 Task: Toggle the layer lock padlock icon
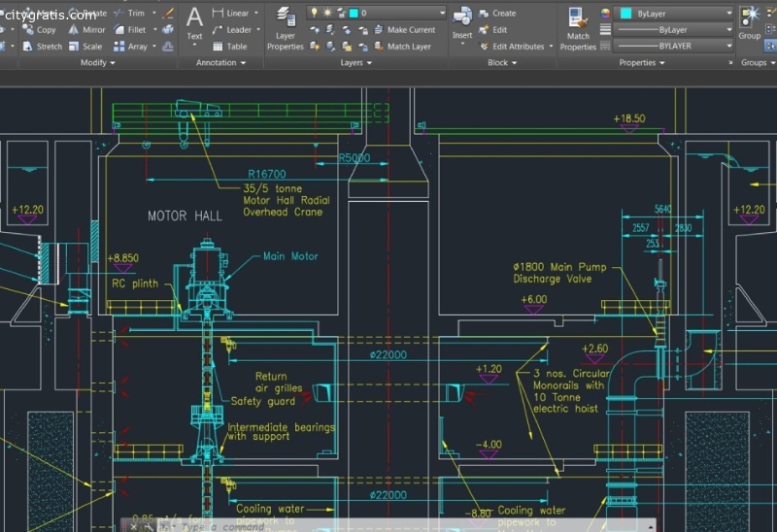340,14
